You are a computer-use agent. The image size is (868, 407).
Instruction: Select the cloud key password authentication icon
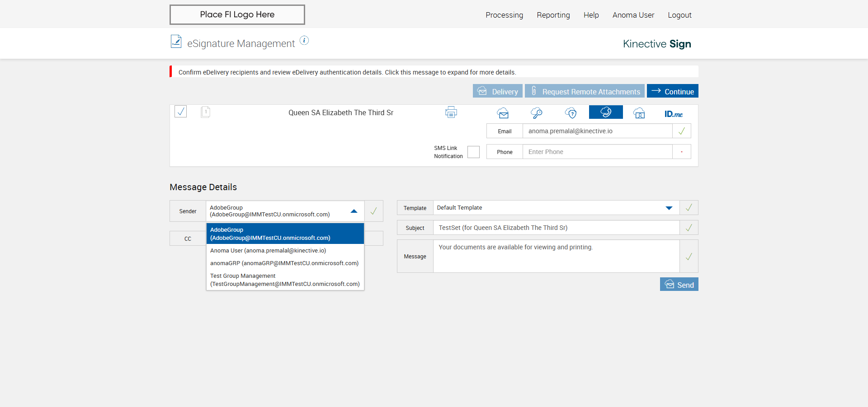(x=537, y=113)
